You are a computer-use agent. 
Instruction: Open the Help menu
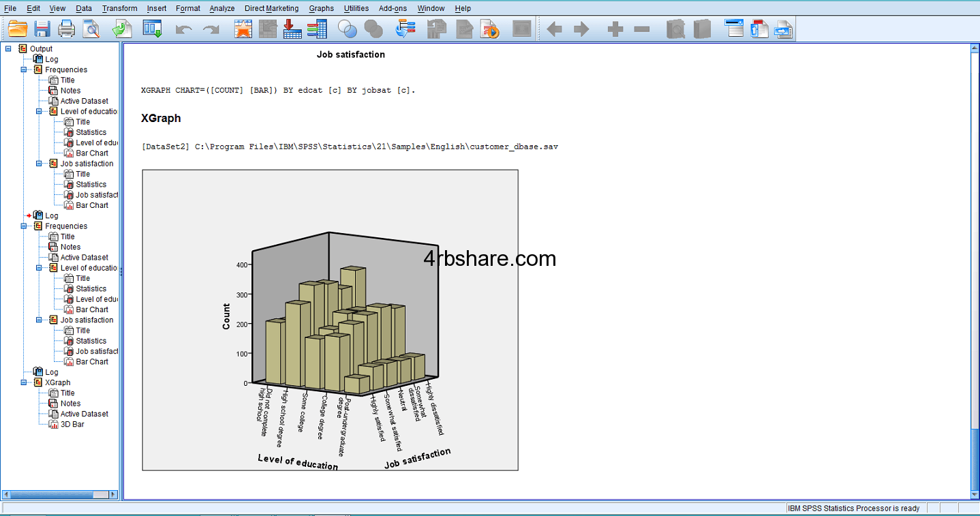[463, 8]
